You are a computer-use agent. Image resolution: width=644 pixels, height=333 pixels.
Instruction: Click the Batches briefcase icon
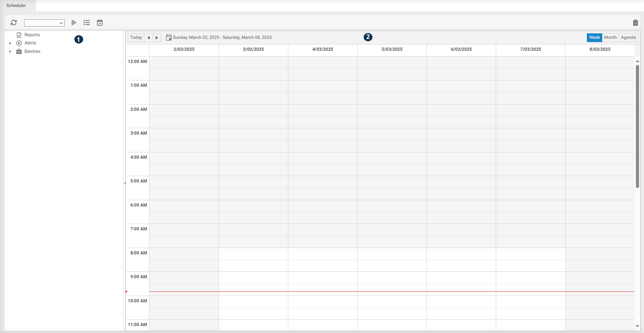pos(19,51)
